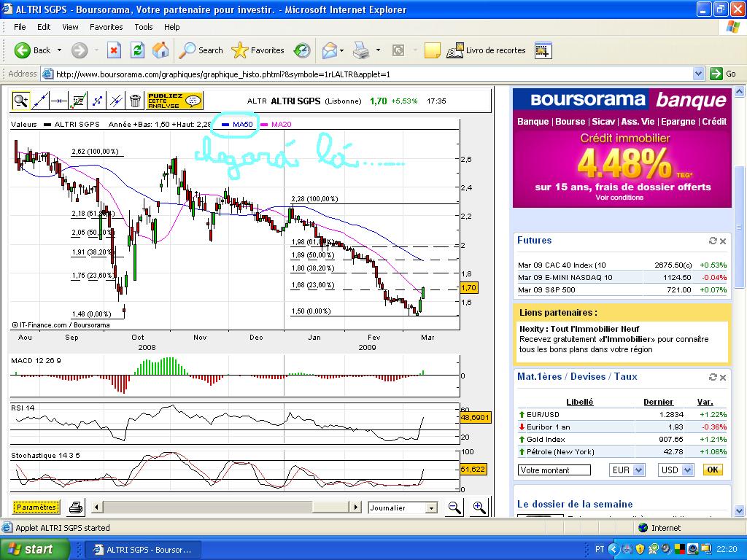The height and width of the screenshot is (560, 747).
Task: Select the diagonal trend line drawing tool
Action: pos(40,101)
